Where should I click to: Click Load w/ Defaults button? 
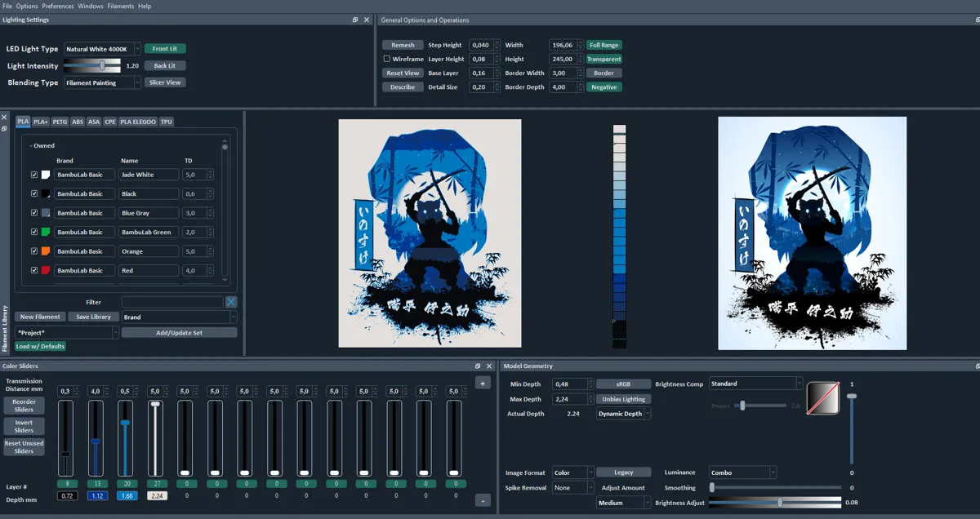(x=40, y=346)
